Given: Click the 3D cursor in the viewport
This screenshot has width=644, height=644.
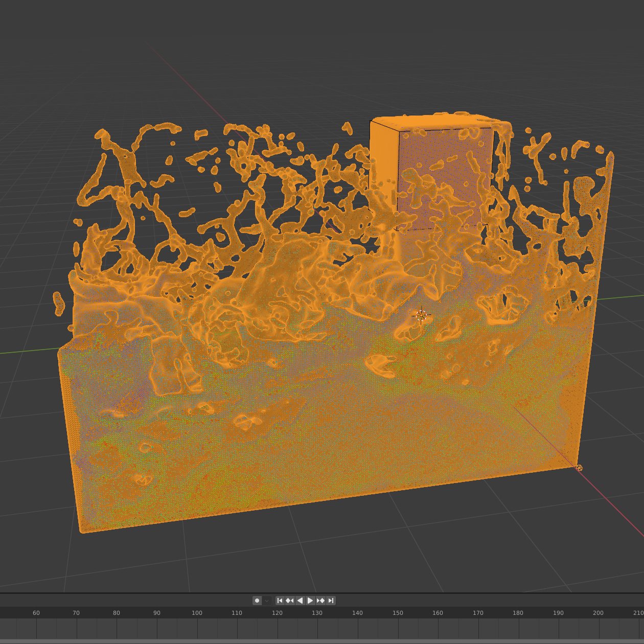Looking at the screenshot, I should [421, 315].
